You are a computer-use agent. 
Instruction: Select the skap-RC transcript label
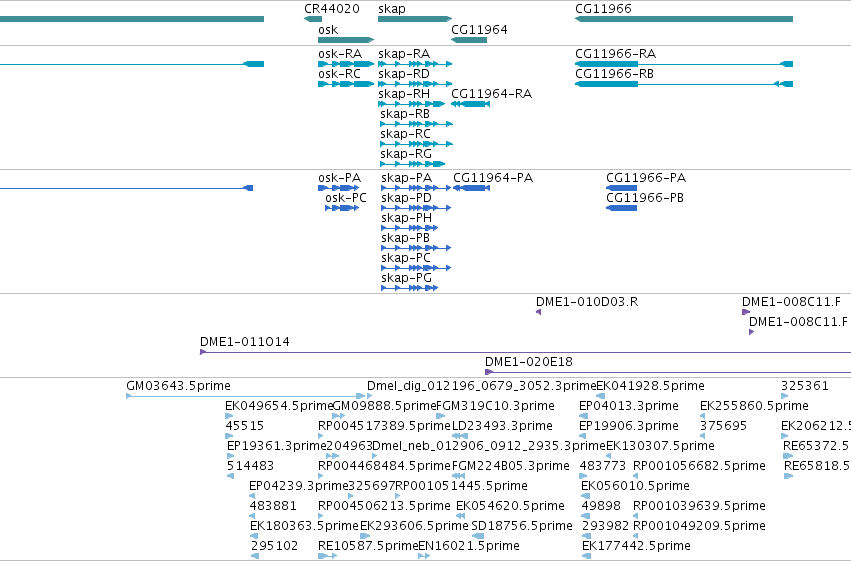tap(405, 134)
